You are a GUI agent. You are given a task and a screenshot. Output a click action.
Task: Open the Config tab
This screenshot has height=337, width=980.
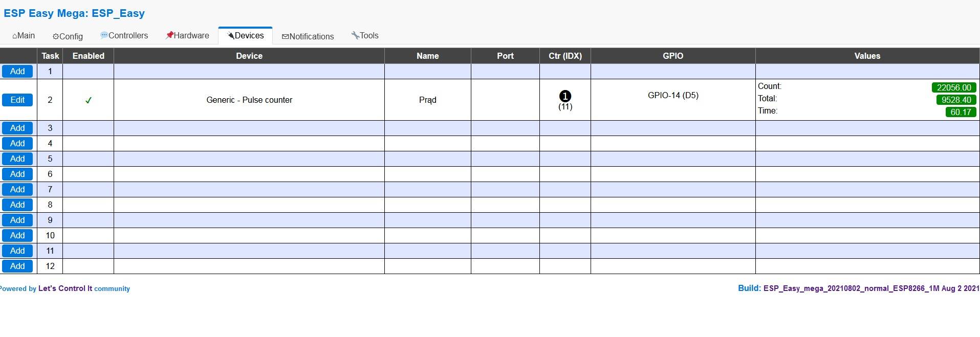tap(68, 36)
